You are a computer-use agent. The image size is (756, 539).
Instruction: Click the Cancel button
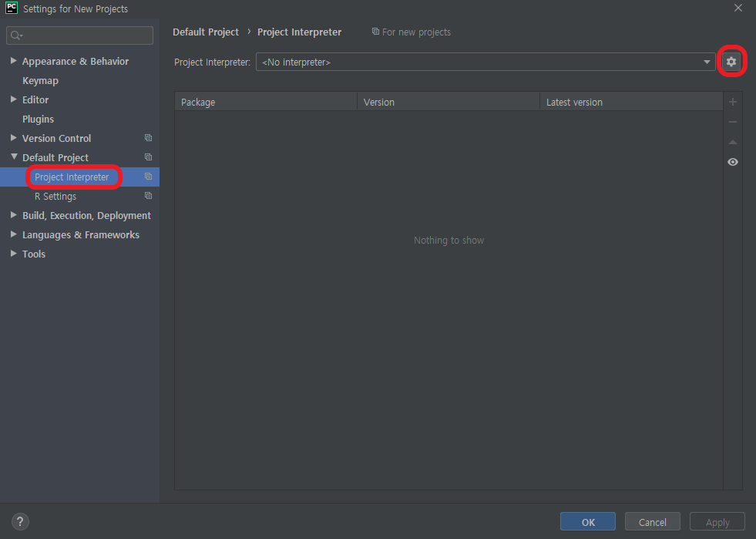pos(652,521)
